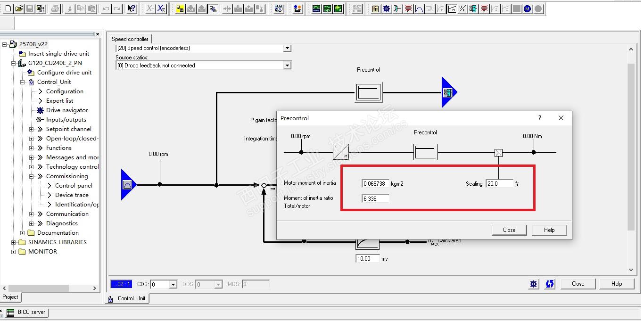Click the Copy toolbar icon
The width and height of the screenshot is (644, 321).
81,8
